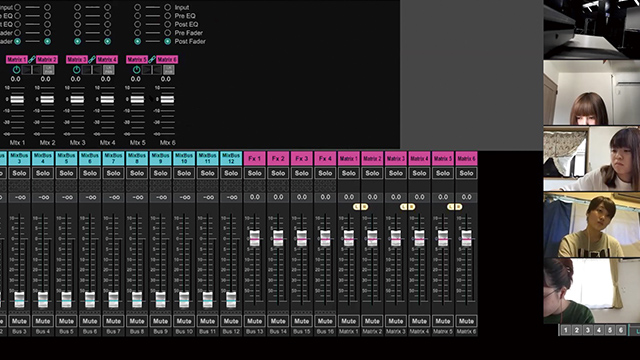Solo the Matrix 6 channel strip
The image size is (640, 360).
pos(467,173)
